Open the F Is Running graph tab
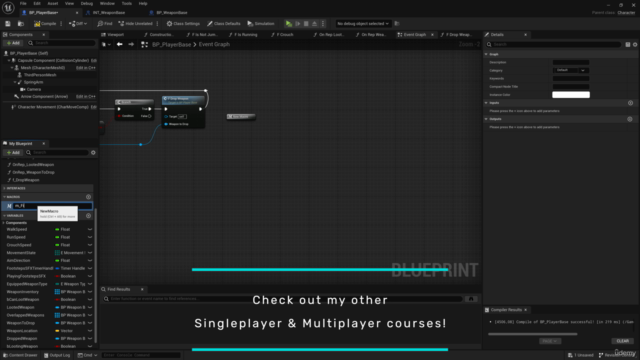This screenshot has height=360, width=640. tap(245, 35)
